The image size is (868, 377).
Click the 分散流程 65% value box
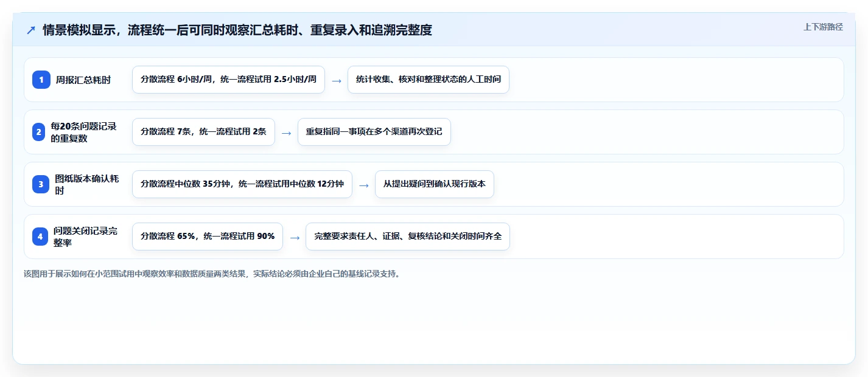click(208, 237)
